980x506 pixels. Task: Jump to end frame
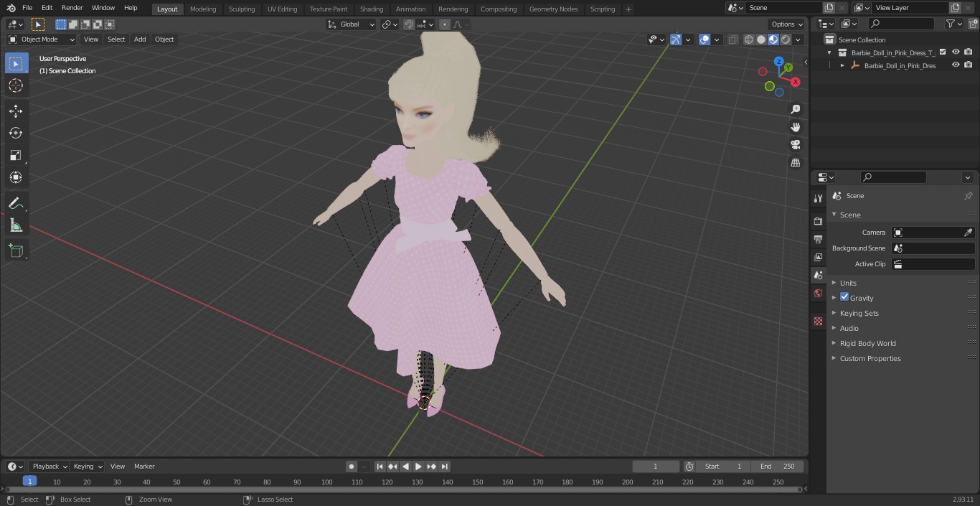(444, 467)
